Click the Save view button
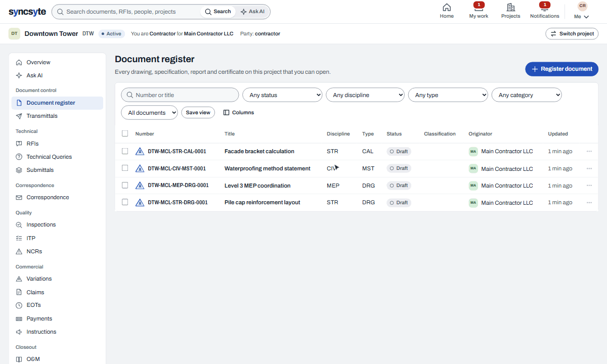The height and width of the screenshot is (364, 607). 198,113
